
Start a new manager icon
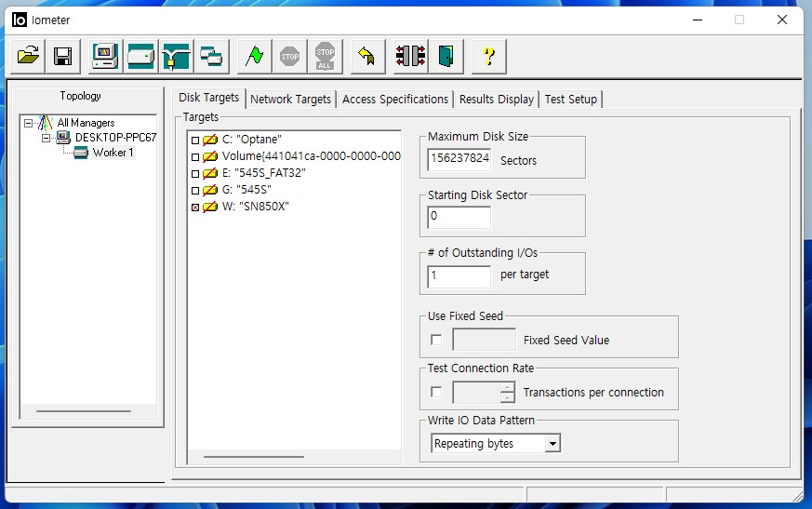pyautogui.click(x=105, y=56)
